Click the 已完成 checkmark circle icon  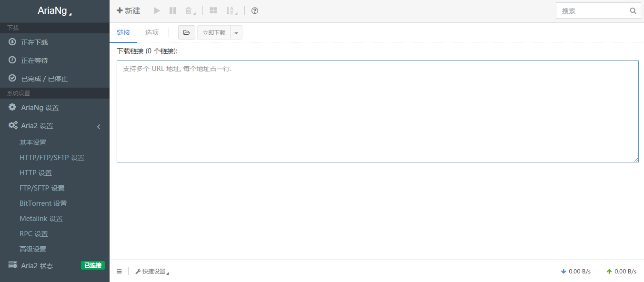pos(12,78)
